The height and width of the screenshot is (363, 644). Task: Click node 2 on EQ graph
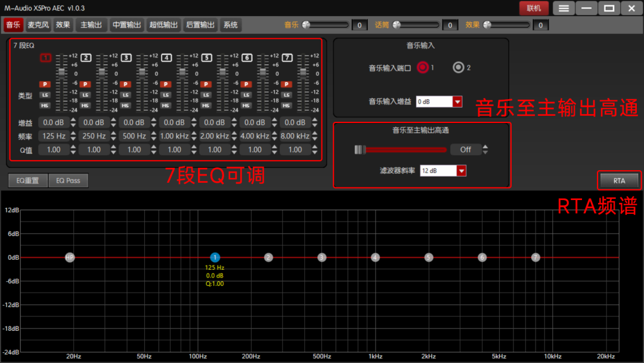click(x=268, y=257)
